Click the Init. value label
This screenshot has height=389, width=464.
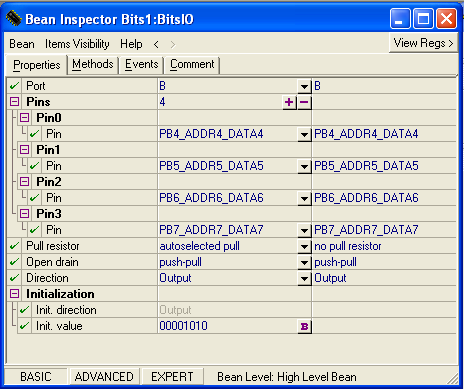coord(59,326)
